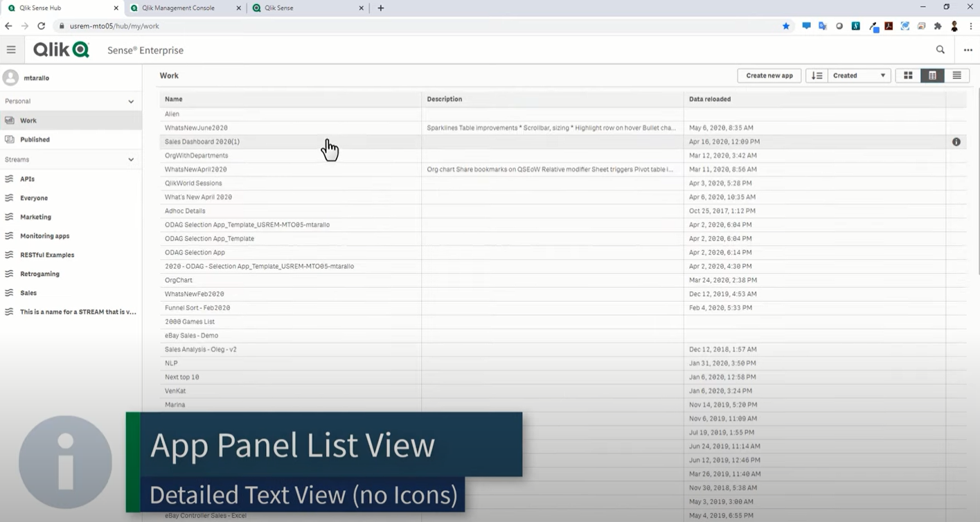Open the browser Extensions puzzle menu
The height and width of the screenshot is (522, 980).
pyautogui.click(x=938, y=26)
